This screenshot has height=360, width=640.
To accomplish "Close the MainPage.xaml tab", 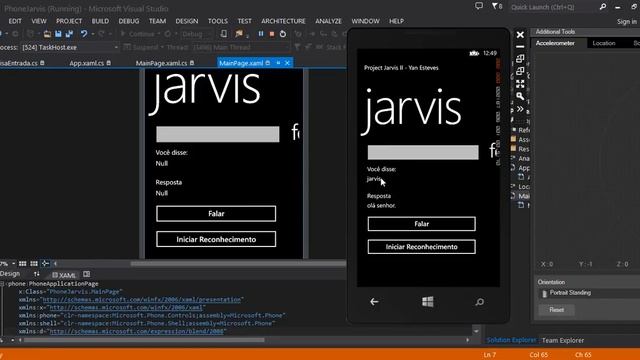I will pos(287,63).
